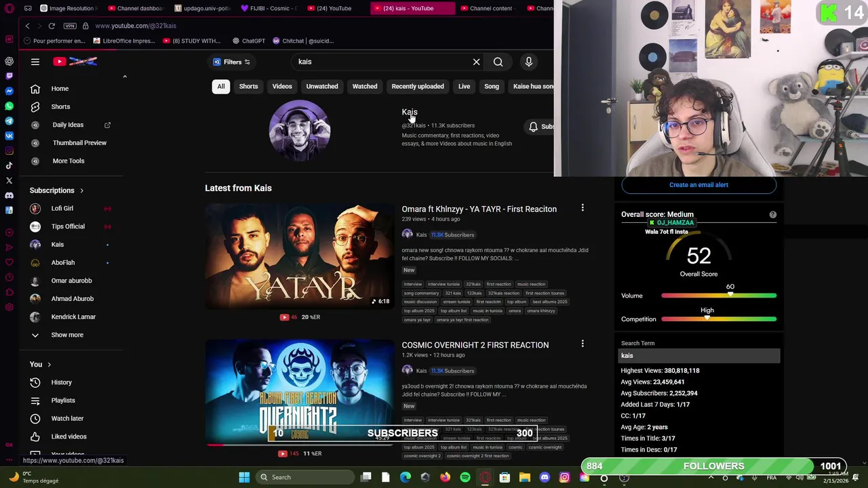Select the Shorts filter chip
868x488 pixels.
point(248,86)
